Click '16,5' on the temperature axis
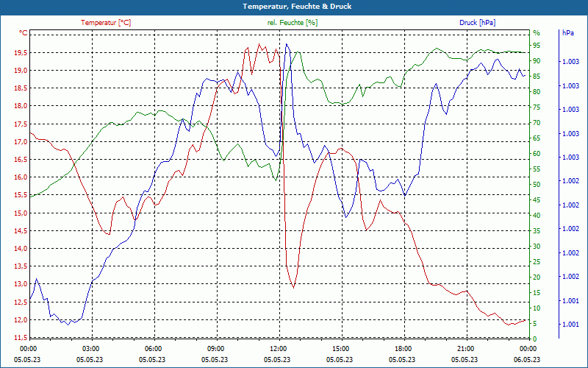 coord(21,160)
